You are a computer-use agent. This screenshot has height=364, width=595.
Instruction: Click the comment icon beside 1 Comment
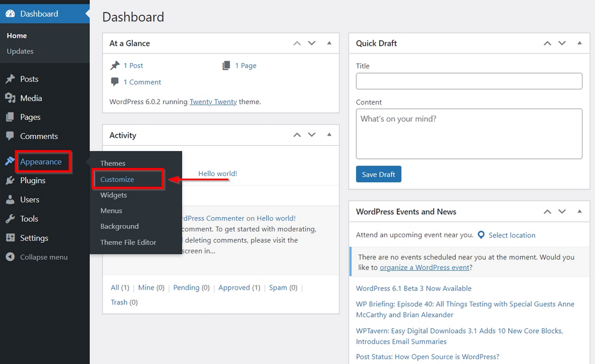click(115, 82)
